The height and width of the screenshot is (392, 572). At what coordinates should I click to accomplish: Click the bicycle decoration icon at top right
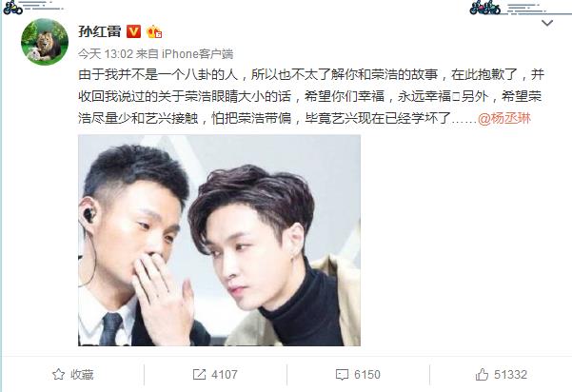(484, 8)
